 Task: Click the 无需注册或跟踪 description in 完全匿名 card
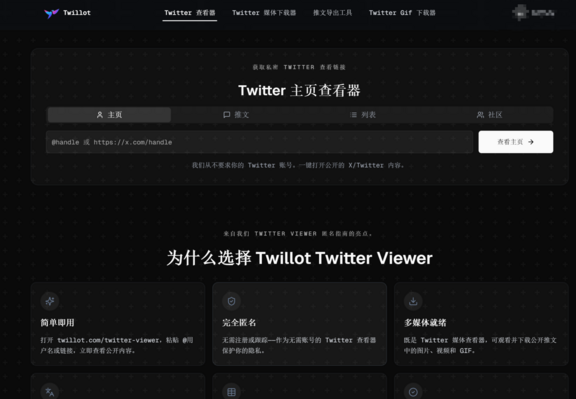(x=299, y=345)
